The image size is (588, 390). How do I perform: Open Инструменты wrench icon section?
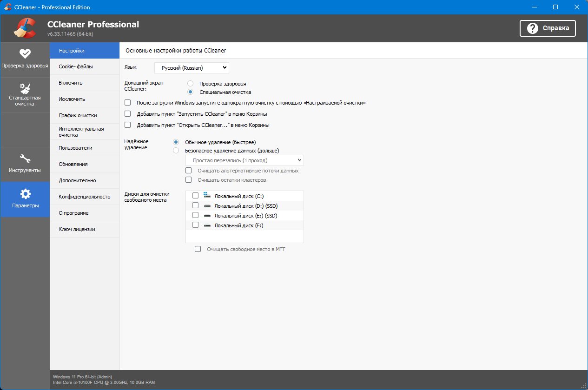pos(25,165)
